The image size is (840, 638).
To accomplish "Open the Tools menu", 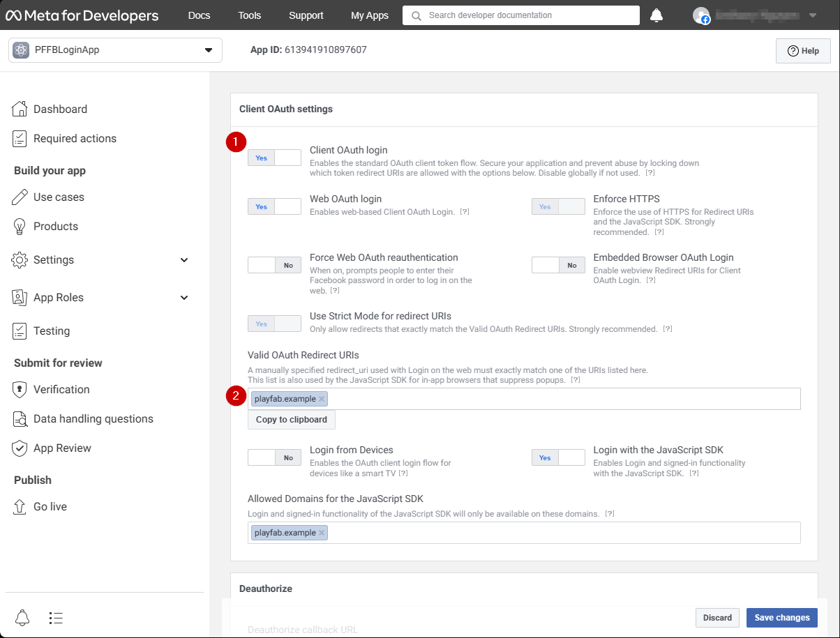I will coord(249,15).
